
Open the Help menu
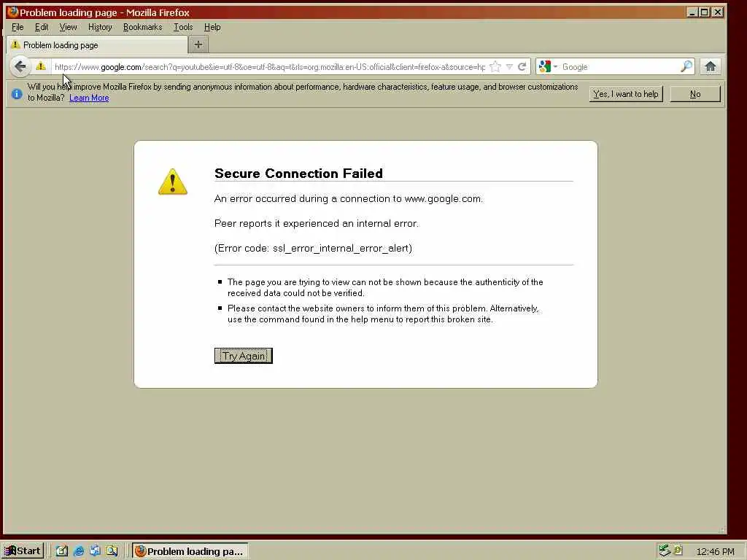click(x=212, y=27)
